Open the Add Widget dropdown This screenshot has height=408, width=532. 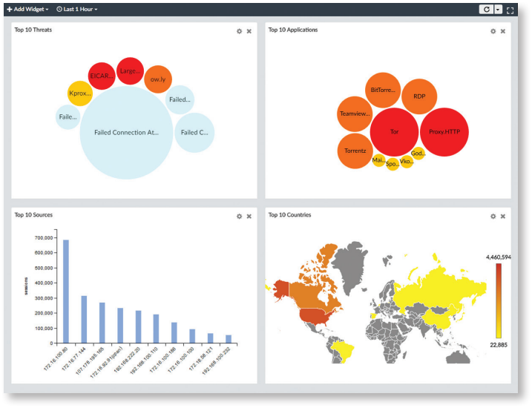(x=27, y=9)
